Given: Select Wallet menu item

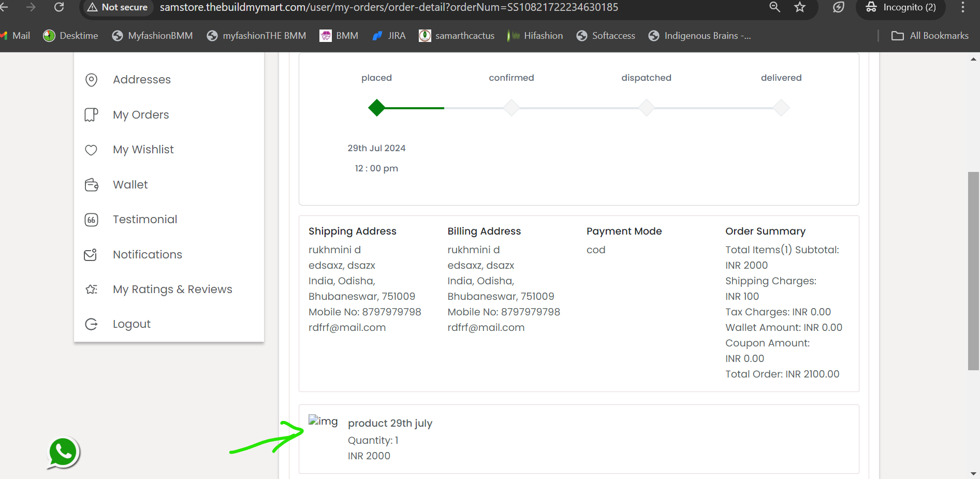Looking at the screenshot, I should pos(130,185).
